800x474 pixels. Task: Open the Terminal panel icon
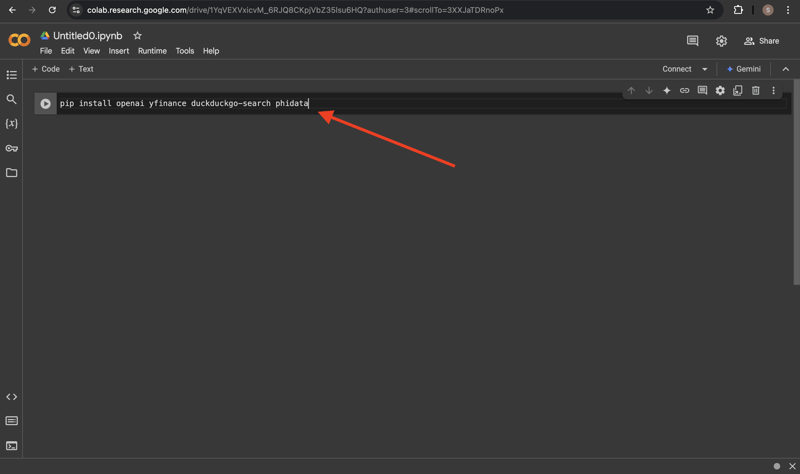[12, 446]
